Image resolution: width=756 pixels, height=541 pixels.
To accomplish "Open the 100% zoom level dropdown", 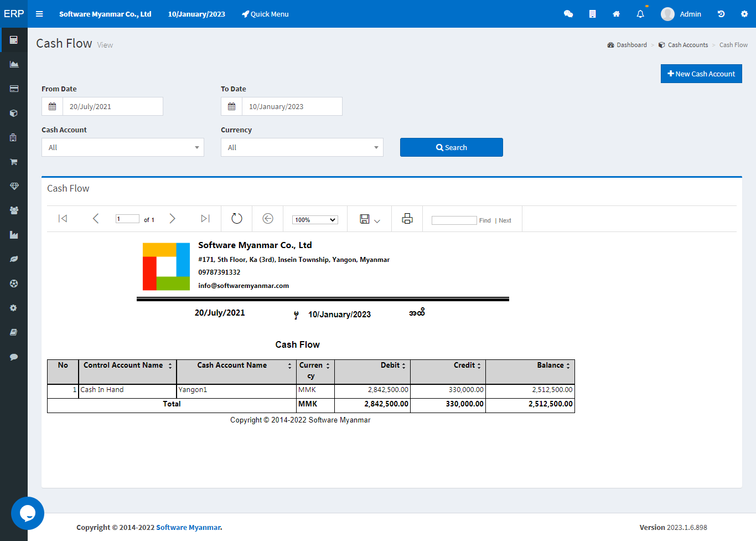I will pos(315,220).
